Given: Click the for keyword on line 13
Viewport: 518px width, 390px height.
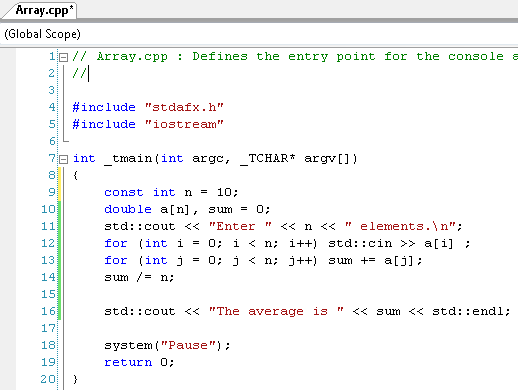Looking at the screenshot, I should 116,260.
